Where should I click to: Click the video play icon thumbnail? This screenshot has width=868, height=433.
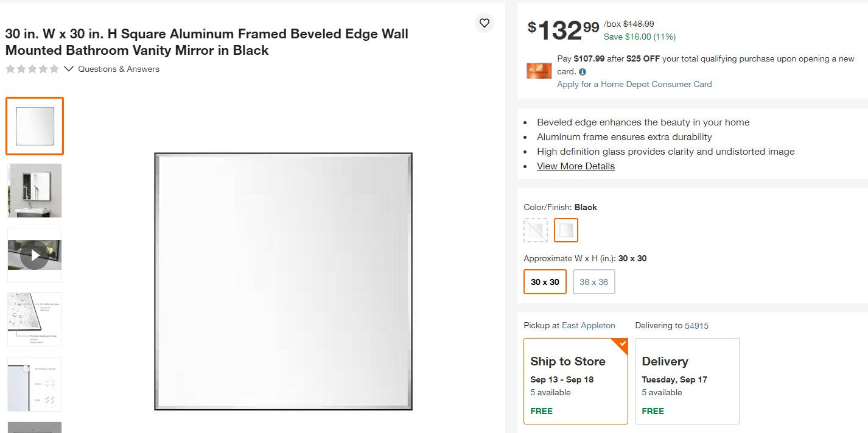click(x=34, y=255)
